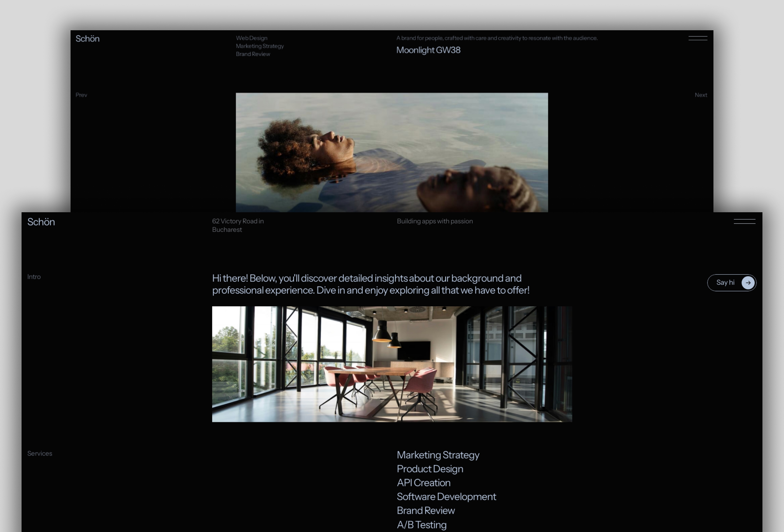Toggle the bottom page navigation menu
The width and height of the screenshot is (784, 532).
(x=744, y=220)
